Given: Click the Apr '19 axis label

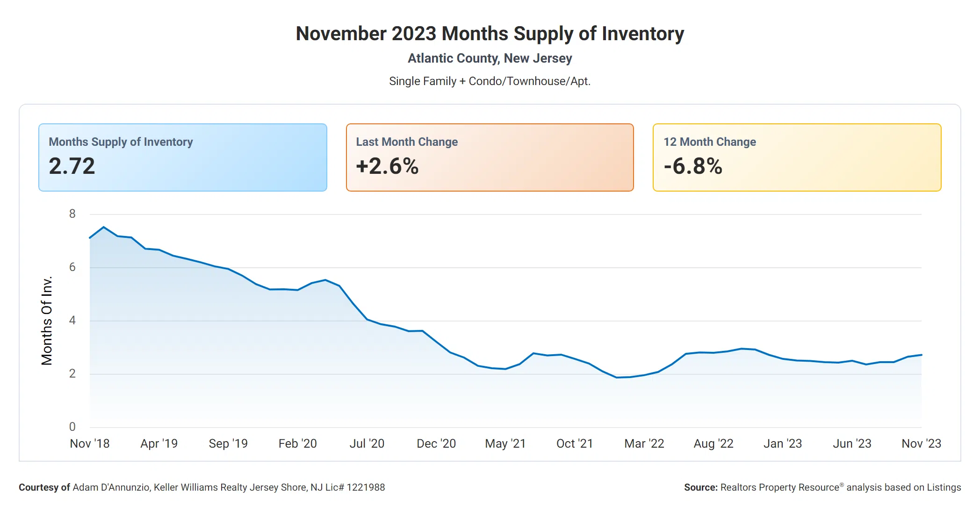Looking at the screenshot, I should 159,443.
